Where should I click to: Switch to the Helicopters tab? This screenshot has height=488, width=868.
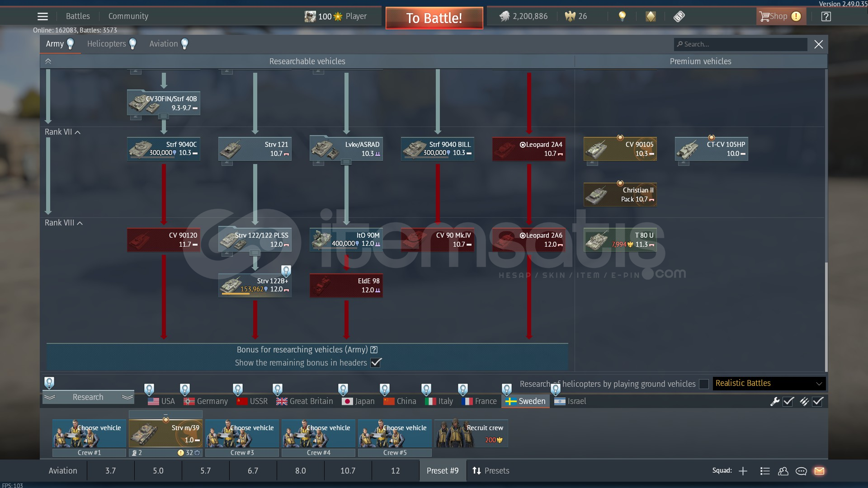pos(107,44)
